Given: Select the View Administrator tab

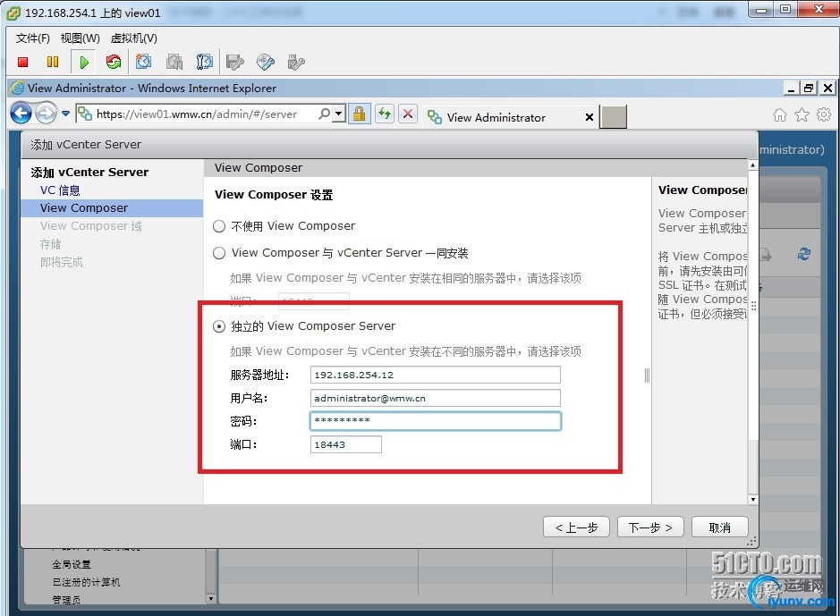Looking at the screenshot, I should coord(496,117).
